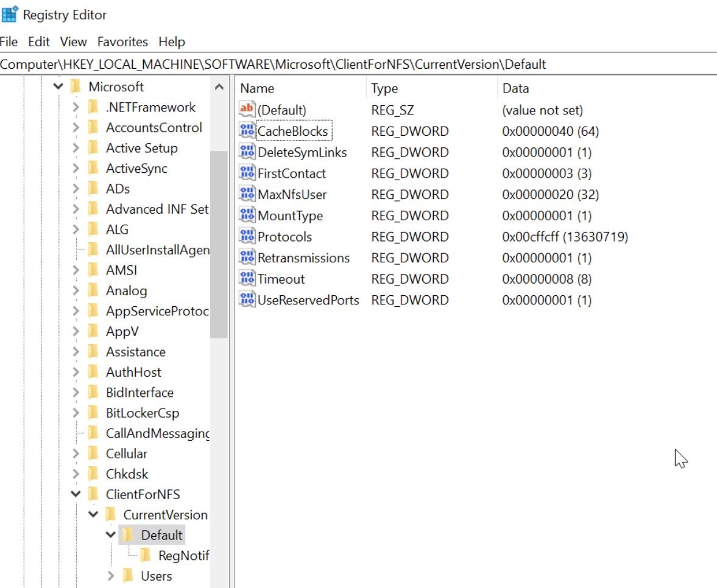Expand the .NETFramework key
The height and width of the screenshot is (588, 717).
[x=76, y=108]
